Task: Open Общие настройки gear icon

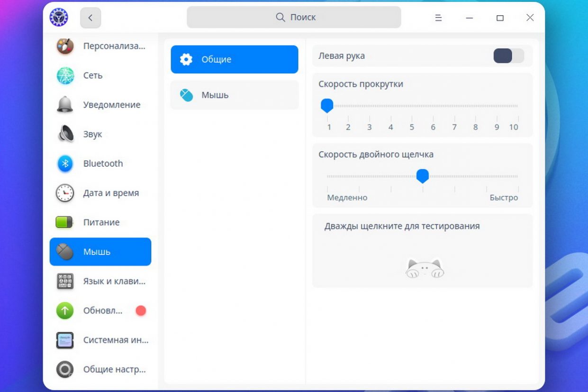Action: pyautogui.click(x=65, y=369)
